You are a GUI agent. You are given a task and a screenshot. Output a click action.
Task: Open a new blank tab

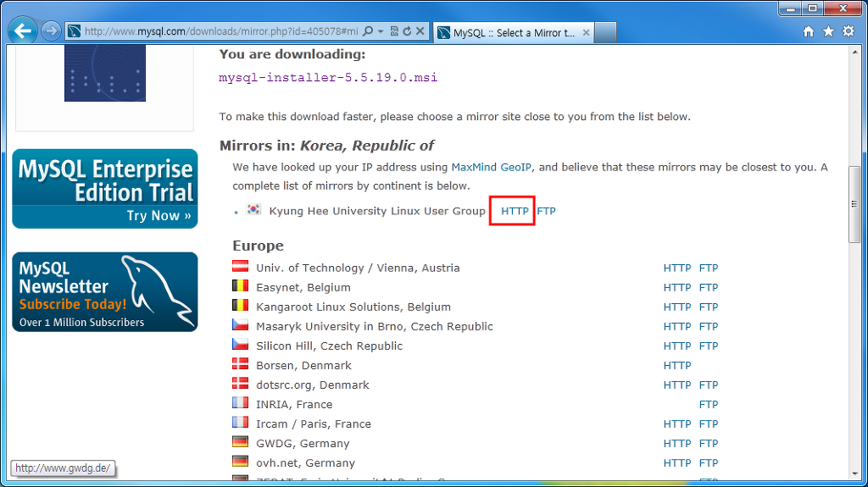click(x=605, y=33)
